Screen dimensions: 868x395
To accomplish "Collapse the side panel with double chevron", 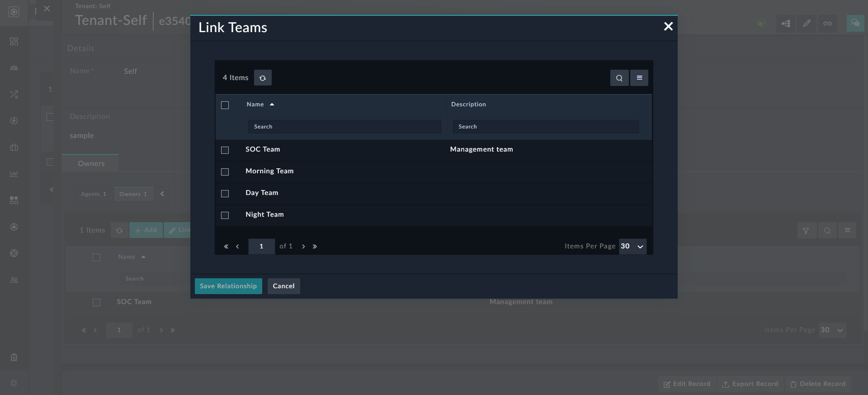I will (x=52, y=190).
